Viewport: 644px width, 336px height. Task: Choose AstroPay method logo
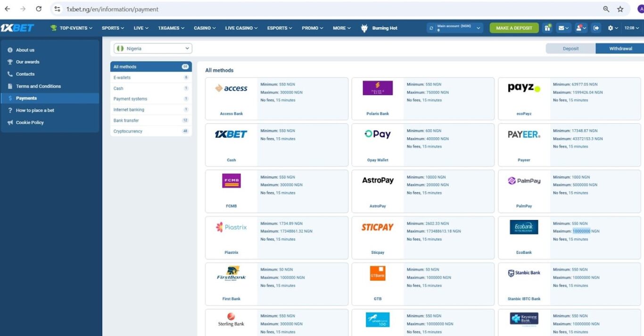(x=378, y=180)
